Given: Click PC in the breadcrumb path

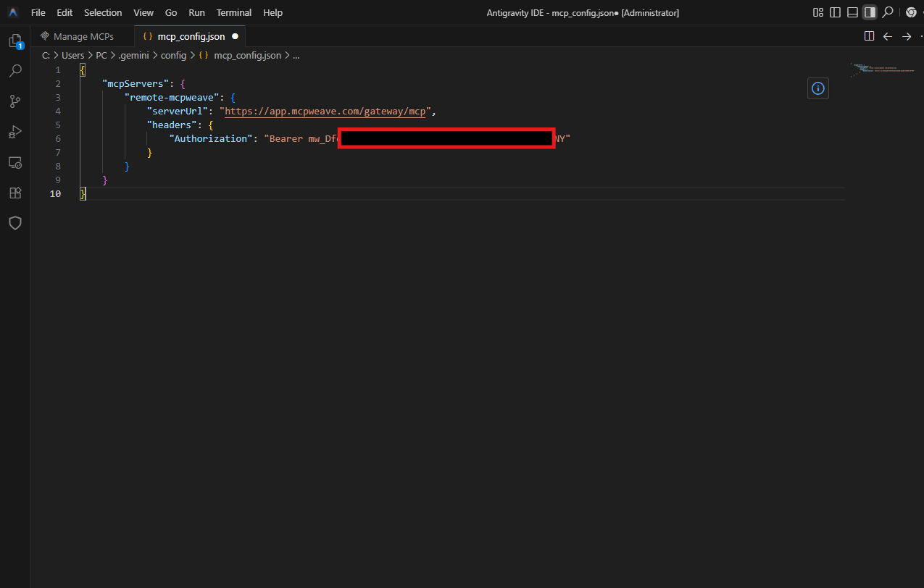Looking at the screenshot, I should pos(101,55).
